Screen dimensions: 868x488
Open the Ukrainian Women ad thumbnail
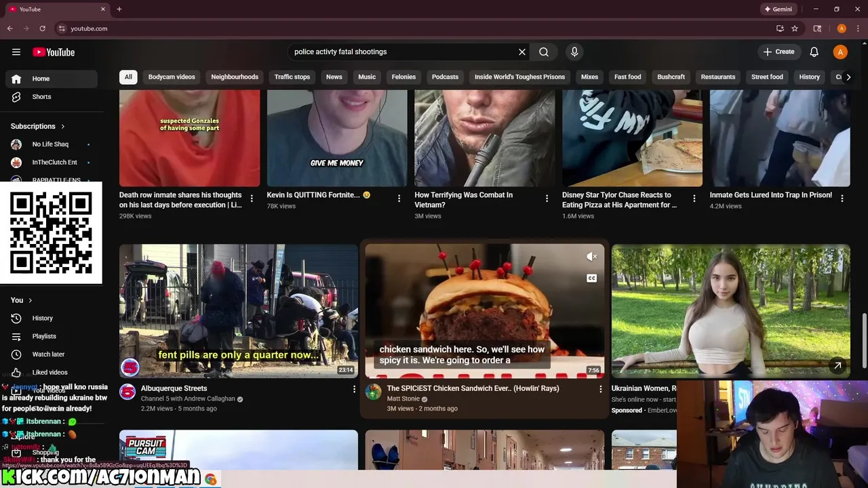pos(730,311)
